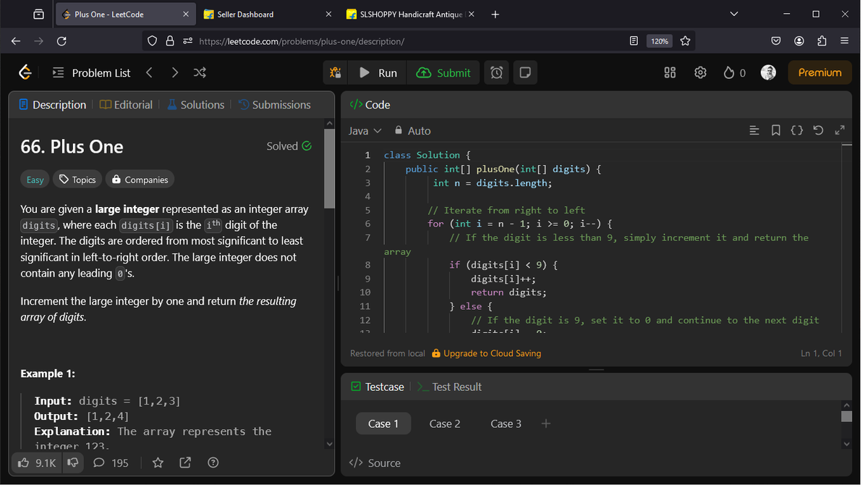This screenshot has width=868, height=498.
Task: Click the testcase panel scrollbar thumb
Action: point(846,415)
